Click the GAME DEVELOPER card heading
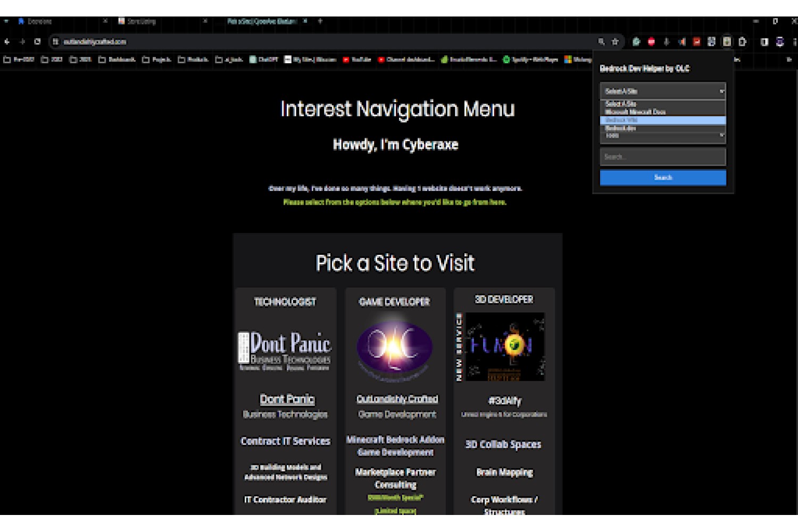 tap(394, 302)
